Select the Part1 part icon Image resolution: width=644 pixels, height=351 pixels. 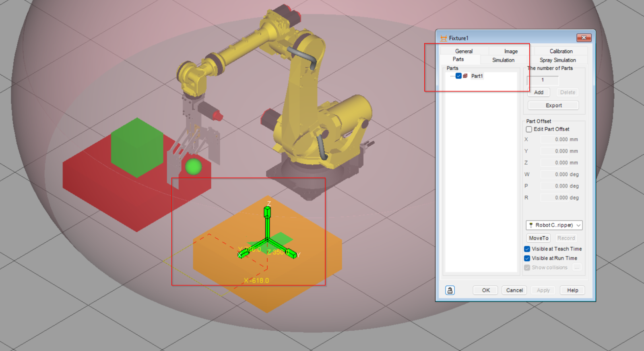point(465,76)
